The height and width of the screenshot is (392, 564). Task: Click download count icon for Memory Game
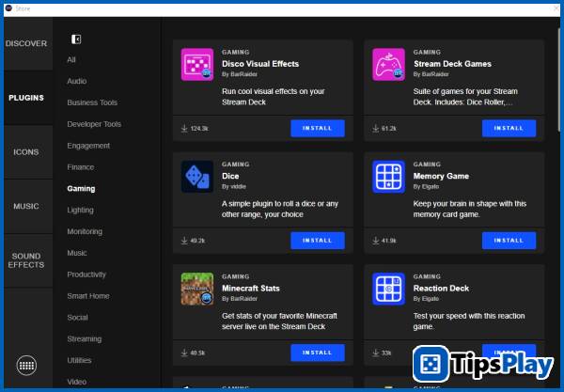point(375,241)
